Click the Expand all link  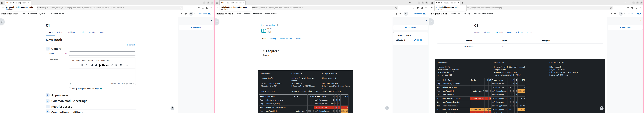coord(131,45)
